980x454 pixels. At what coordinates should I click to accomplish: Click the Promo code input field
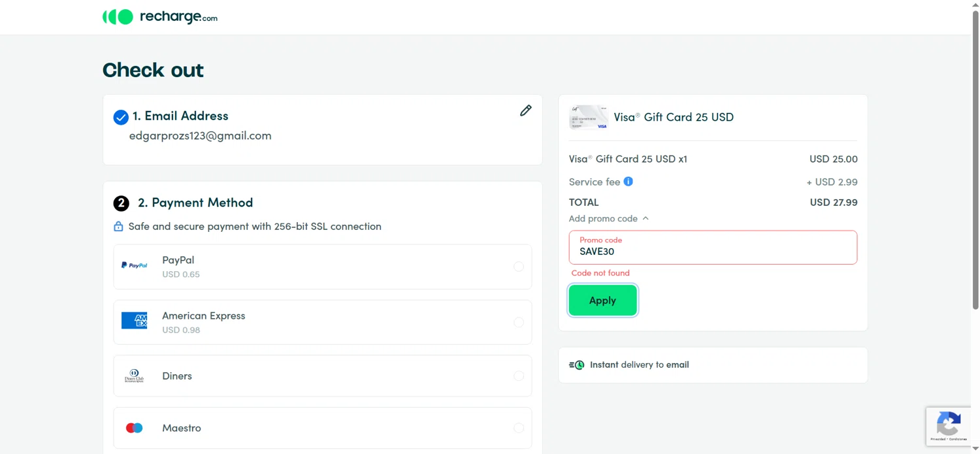tap(713, 248)
